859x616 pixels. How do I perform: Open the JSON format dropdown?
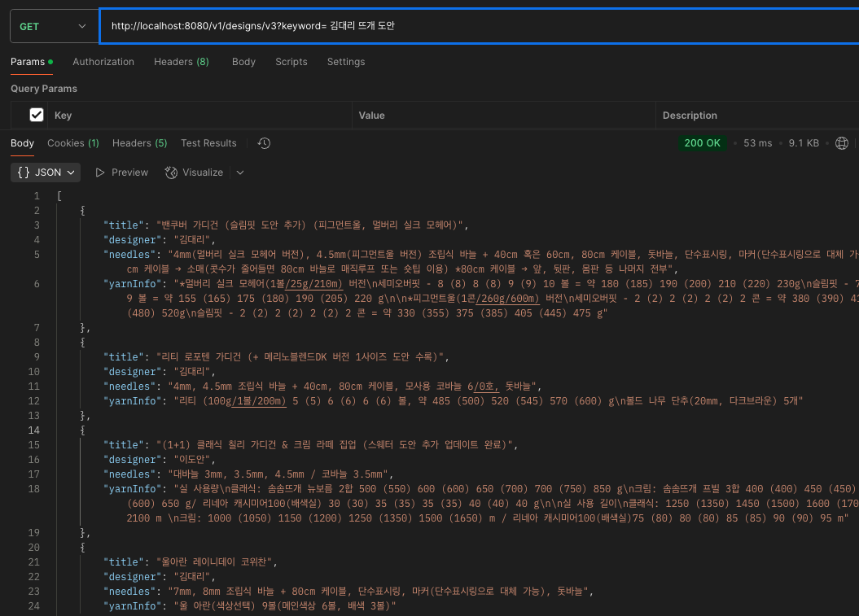click(46, 173)
